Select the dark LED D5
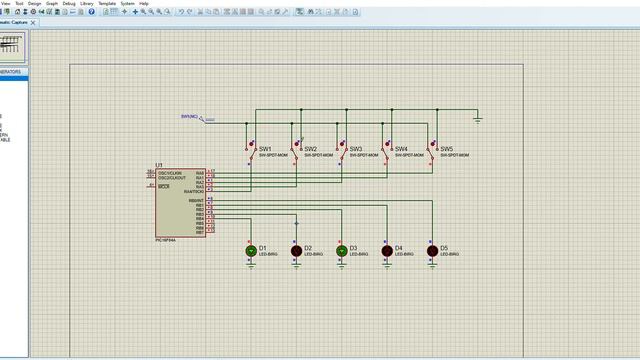The height and width of the screenshot is (360, 640). tap(432, 251)
